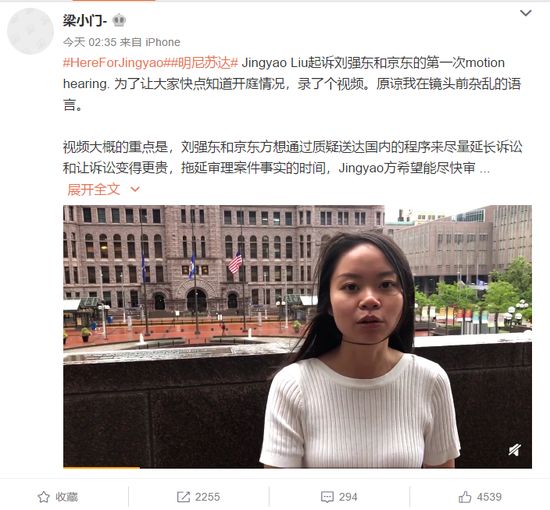550x510 pixels.
Task: Click the 今天 02:35 timestamp
Action: click(89, 42)
